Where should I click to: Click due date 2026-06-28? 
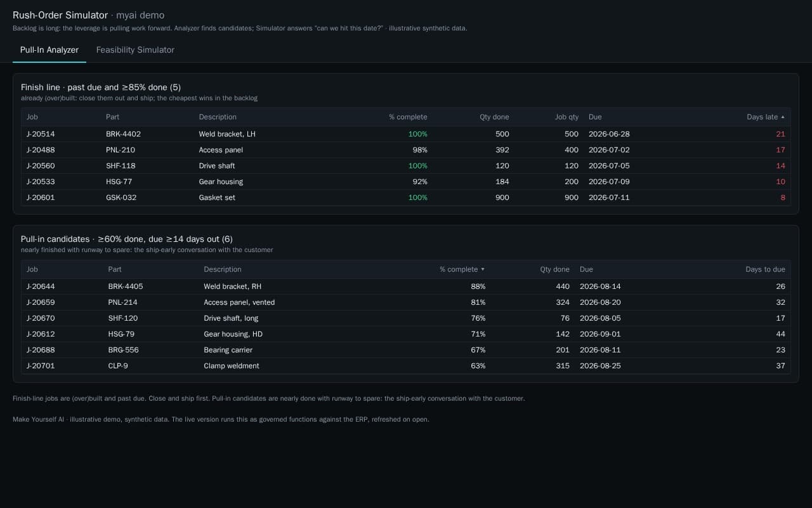(x=609, y=134)
